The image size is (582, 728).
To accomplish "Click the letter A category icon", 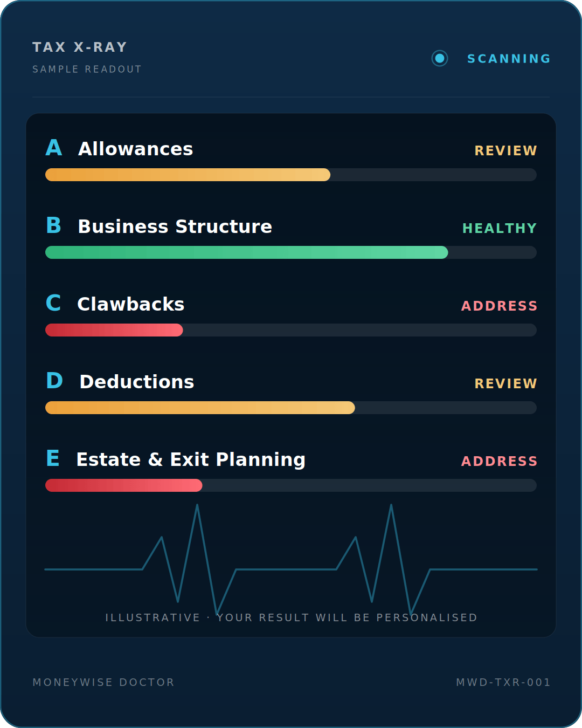I will click(54, 148).
